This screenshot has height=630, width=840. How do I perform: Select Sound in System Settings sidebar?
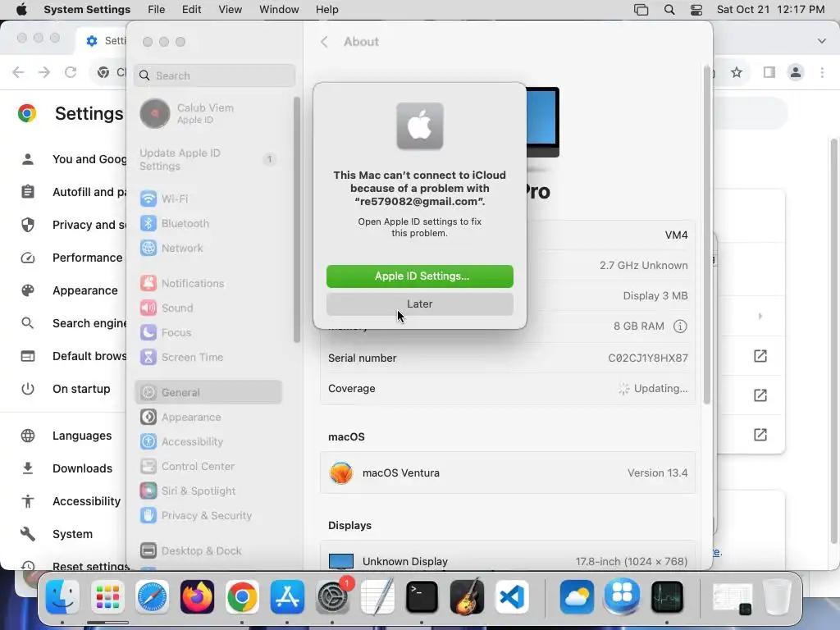point(209,308)
